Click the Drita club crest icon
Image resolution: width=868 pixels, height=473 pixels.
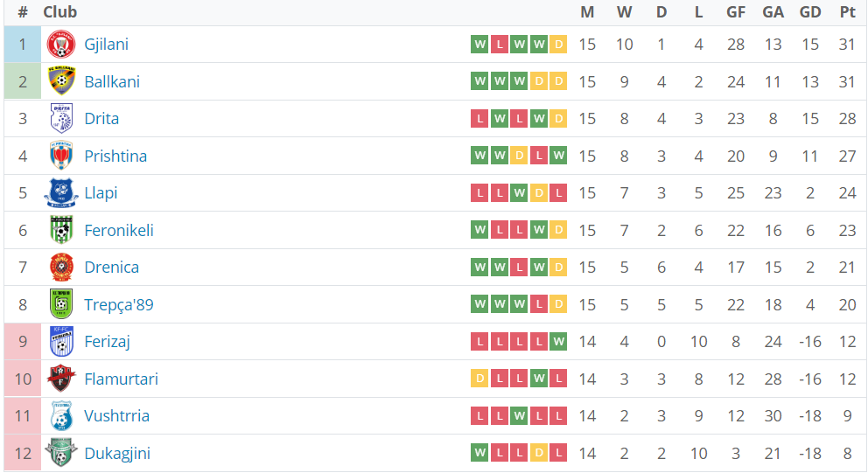pos(61,119)
